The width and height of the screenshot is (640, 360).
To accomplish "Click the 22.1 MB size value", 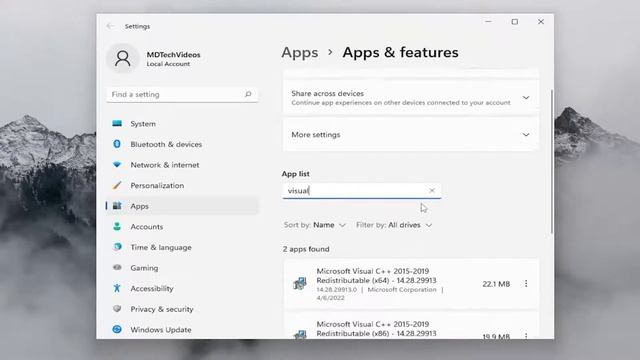I will coord(496,284).
